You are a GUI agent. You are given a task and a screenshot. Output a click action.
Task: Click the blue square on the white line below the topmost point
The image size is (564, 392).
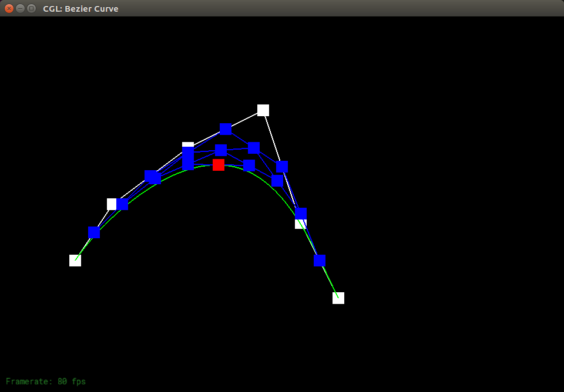click(x=282, y=167)
